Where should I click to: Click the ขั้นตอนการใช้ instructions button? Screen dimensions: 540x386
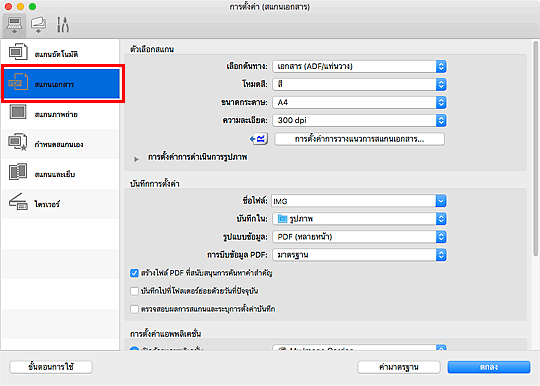[51, 367]
